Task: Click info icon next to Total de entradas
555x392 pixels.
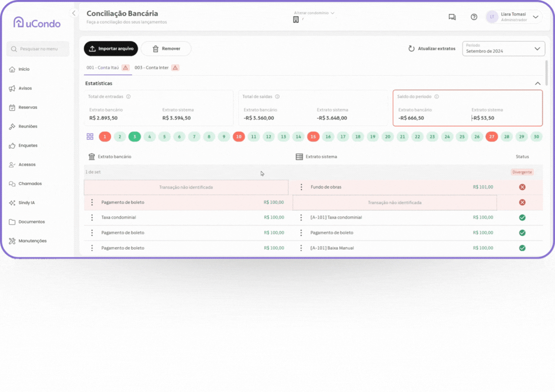Action: (128, 97)
